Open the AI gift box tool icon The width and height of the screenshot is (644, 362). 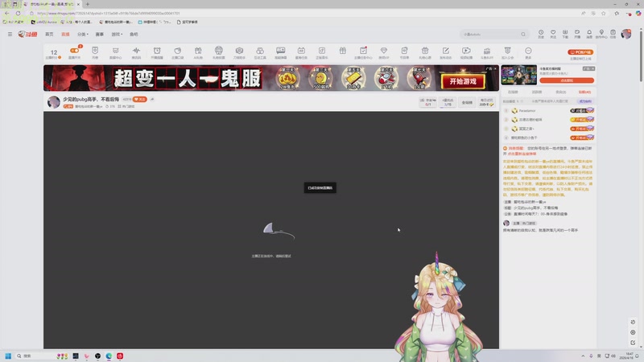coord(198,52)
